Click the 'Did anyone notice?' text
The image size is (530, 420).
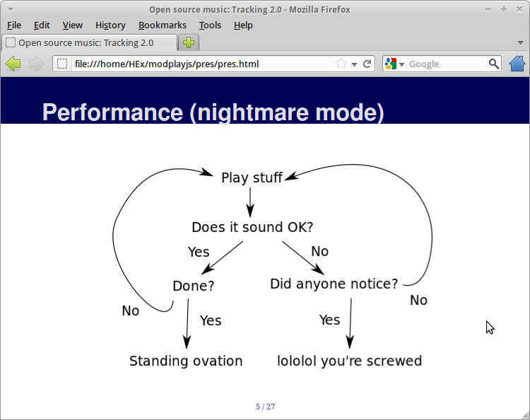click(x=334, y=284)
